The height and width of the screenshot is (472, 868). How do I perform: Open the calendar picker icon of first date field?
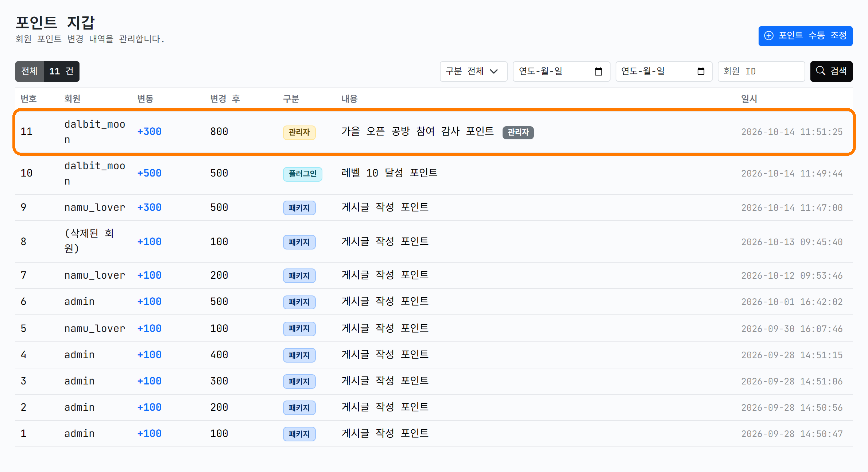tap(598, 71)
